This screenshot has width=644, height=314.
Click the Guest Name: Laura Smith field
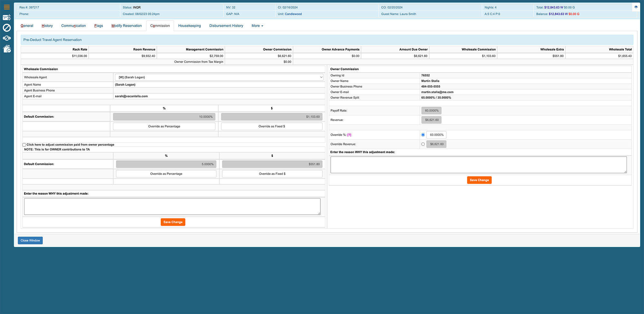[x=399, y=14]
